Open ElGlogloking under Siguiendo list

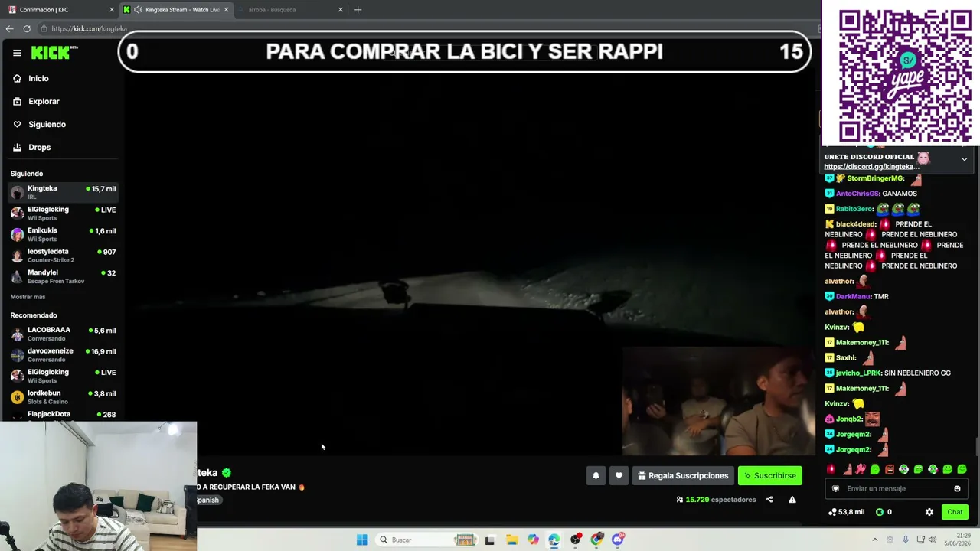pos(61,214)
